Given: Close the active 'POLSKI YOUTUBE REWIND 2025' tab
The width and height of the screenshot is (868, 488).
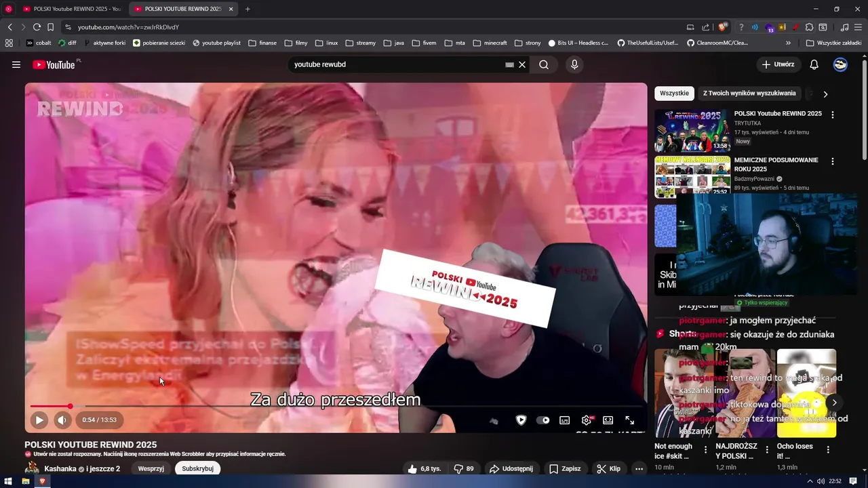Looking at the screenshot, I should coord(231,9).
